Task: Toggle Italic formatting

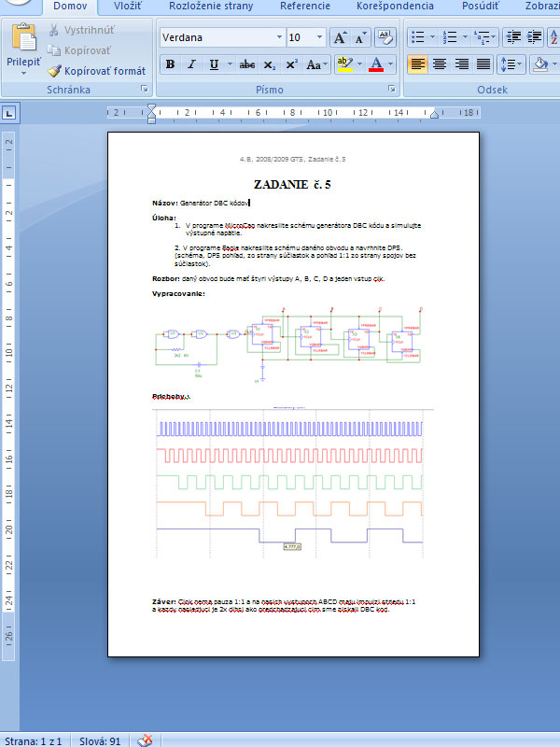Action: 192,64
